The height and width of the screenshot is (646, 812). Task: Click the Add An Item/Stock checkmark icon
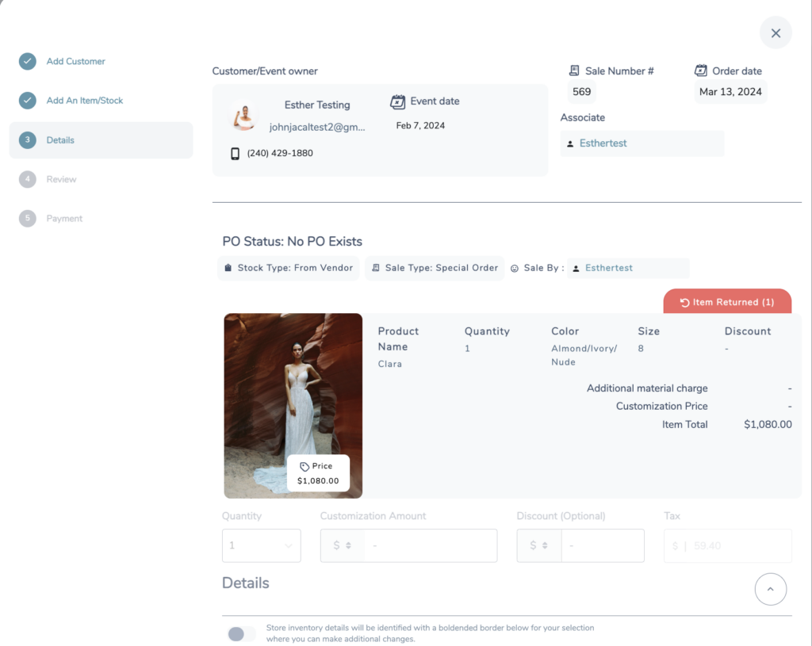[x=28, y=101]
